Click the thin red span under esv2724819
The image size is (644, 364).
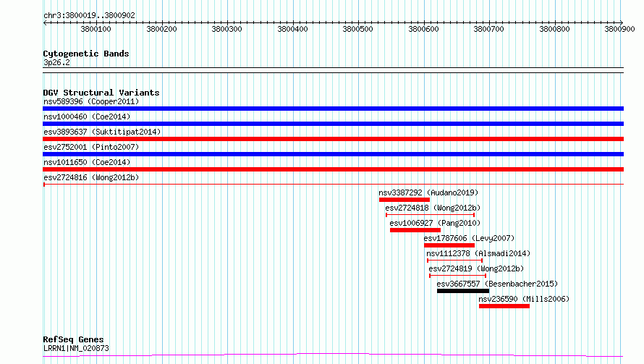coord(457,276)
